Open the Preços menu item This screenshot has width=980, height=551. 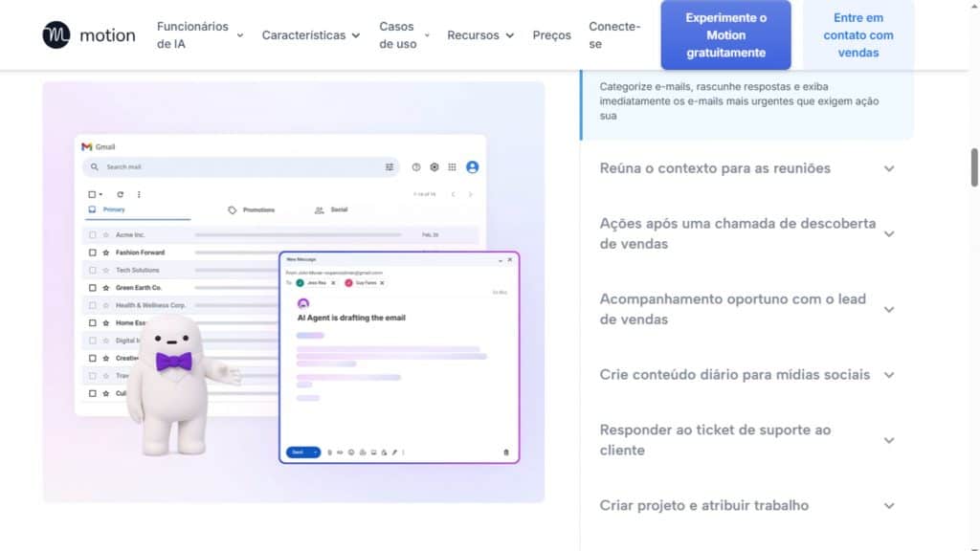551,35
